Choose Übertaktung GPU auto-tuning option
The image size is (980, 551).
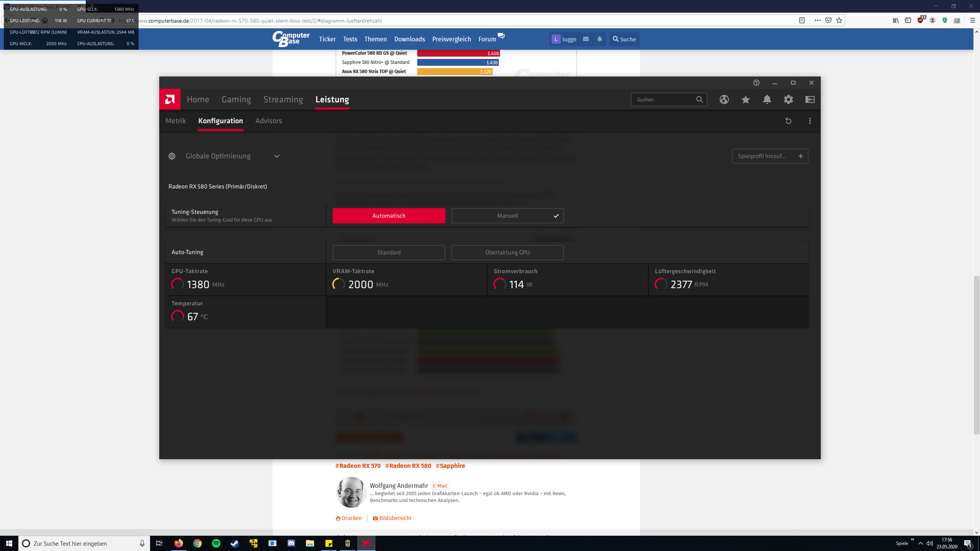507,253
